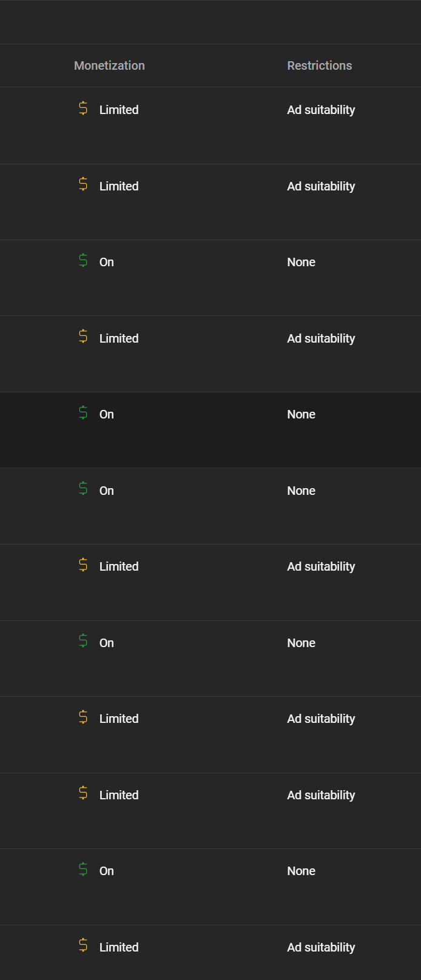The height and width of the screenshot is (980, 421).
Task: Click green dollar icon in sixth row
Action: [83, 489]
